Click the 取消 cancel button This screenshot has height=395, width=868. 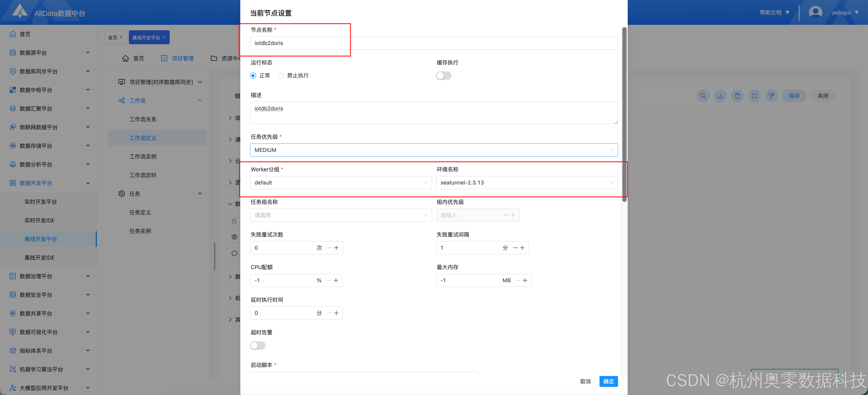585,381
